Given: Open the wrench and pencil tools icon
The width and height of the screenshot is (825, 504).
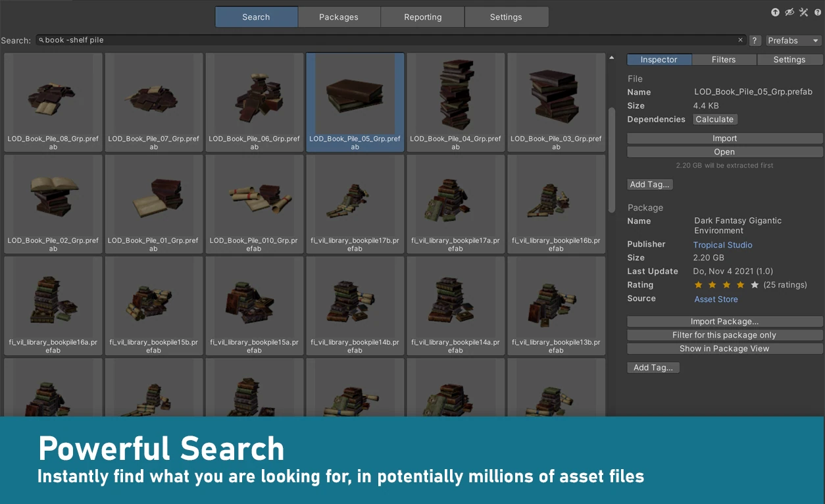Looking at the screenshot, I should coord(804,13).
